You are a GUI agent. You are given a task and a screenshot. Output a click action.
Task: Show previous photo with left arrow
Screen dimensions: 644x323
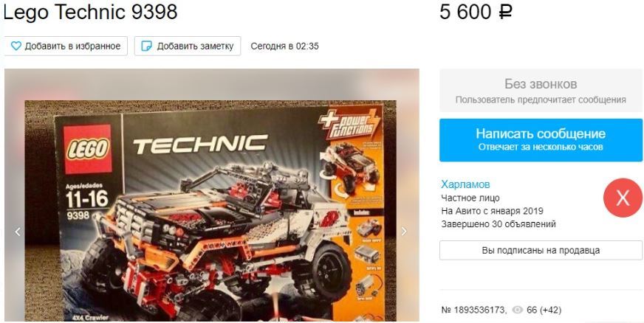(18, 232)
